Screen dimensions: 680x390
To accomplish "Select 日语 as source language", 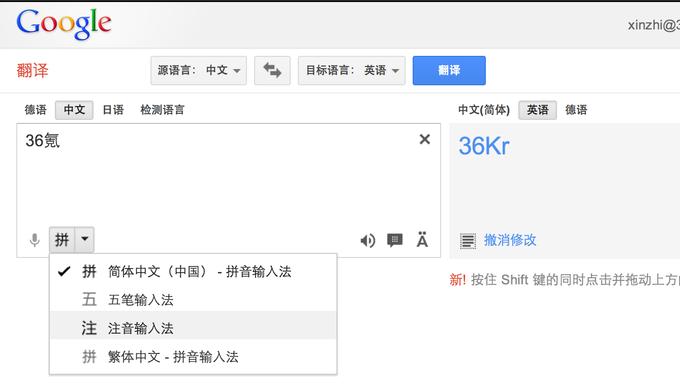I will pyautogui.click(x=113, y=110).
